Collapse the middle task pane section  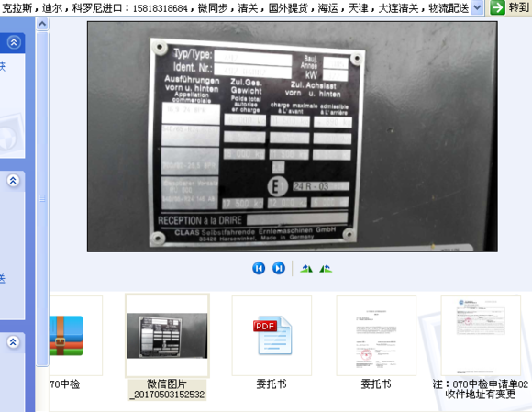pyautogui.click(x=13, y=180)
